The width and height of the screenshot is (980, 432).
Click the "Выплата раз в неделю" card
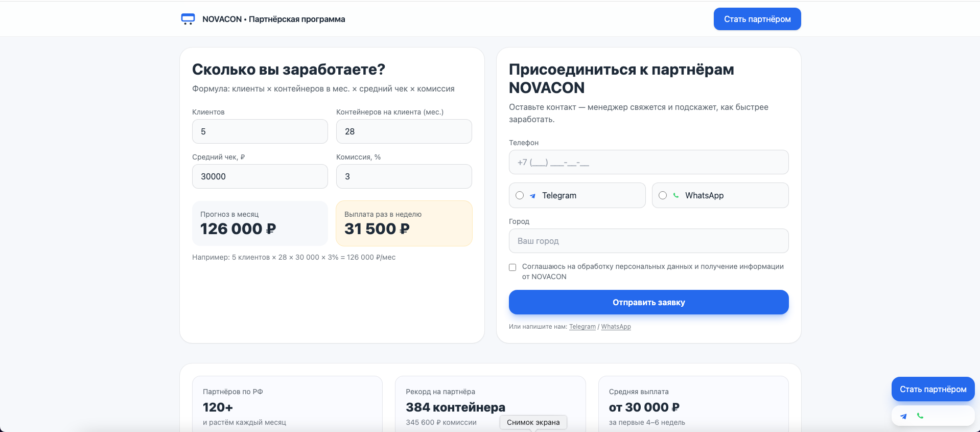(404, 223)
